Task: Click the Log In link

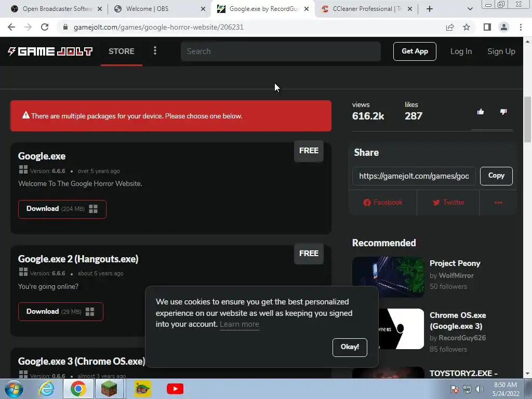Action: click(x=461, y=51)
